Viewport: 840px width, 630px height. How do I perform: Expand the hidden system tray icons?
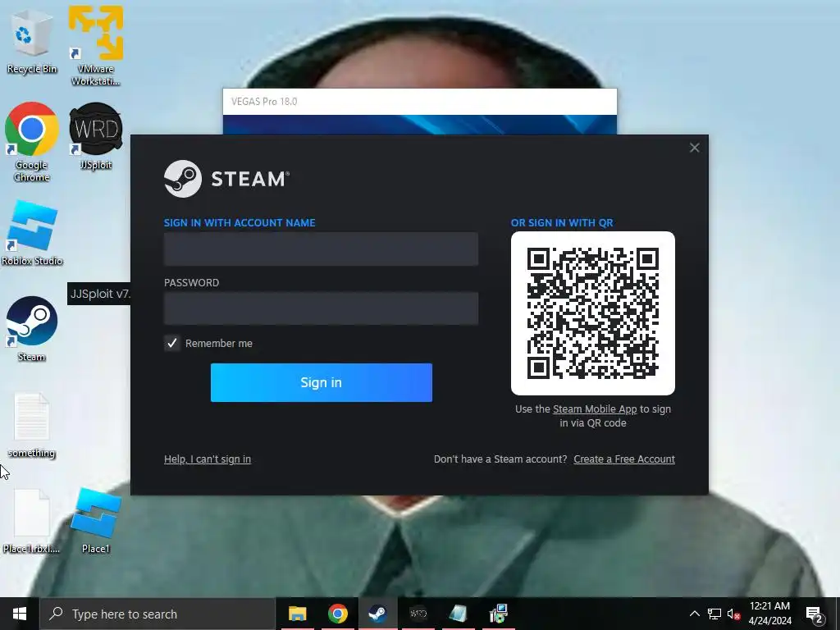694,614
